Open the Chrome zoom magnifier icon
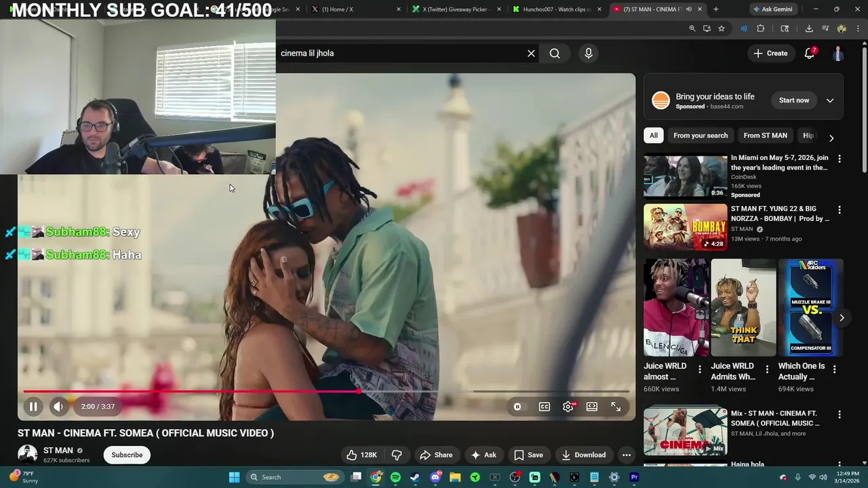This screenshot has height=488, width=868. click(692, 28)
